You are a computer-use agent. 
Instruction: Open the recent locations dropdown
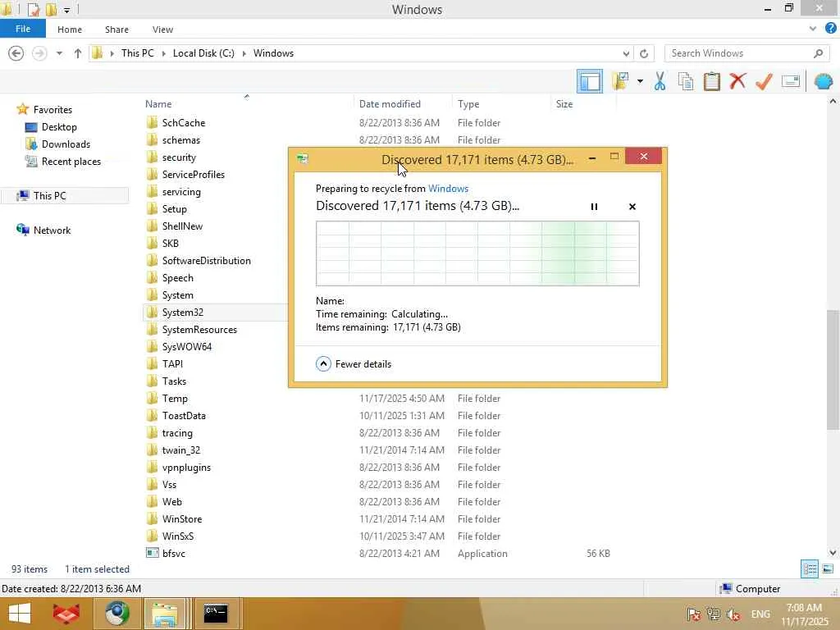point(59,53)
